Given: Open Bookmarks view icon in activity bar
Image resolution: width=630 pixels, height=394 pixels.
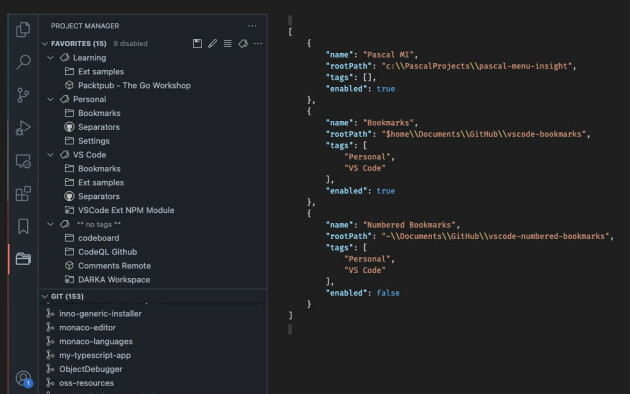Looking at the screenshot, I should (23, 227).
